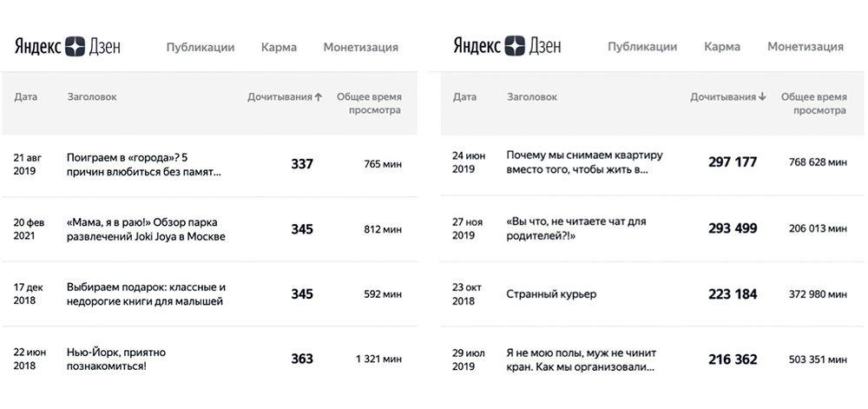This screenshot has width=868, height=409.
Task: Select Монетизация tab in the right panel
Action: [805, 47]
